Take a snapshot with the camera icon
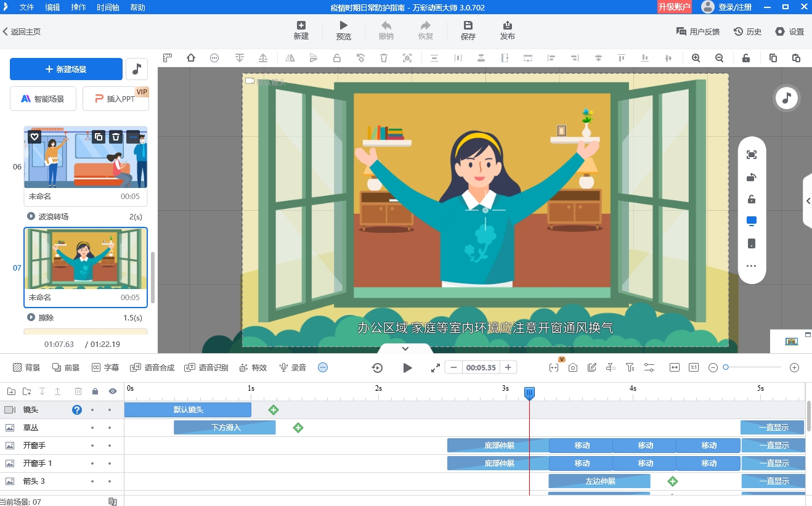Viewport: 812px width, 506px height. click(573, 367)
